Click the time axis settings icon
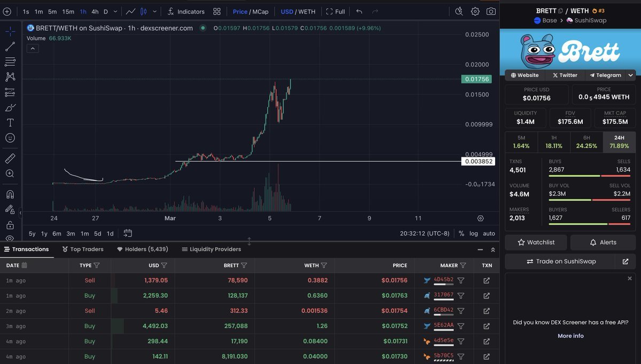 pos(481,218)
